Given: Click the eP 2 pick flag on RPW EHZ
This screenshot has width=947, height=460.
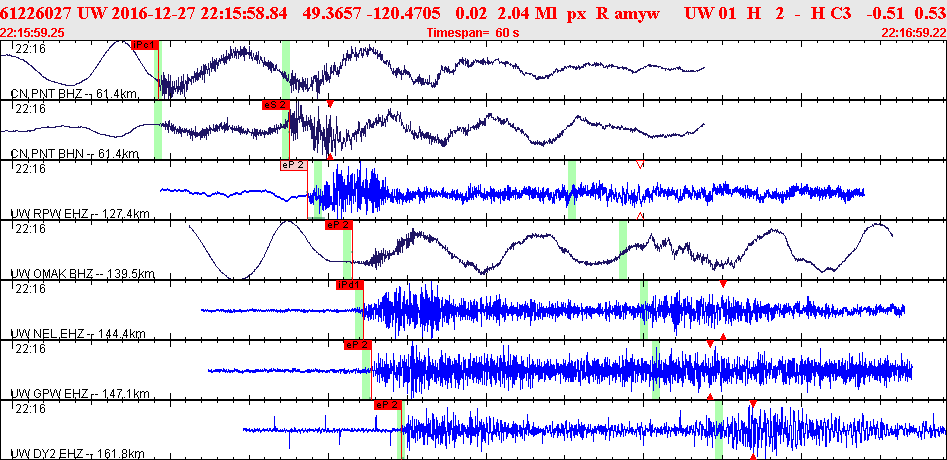Looking at the screenshot, I should pos(294,165).
